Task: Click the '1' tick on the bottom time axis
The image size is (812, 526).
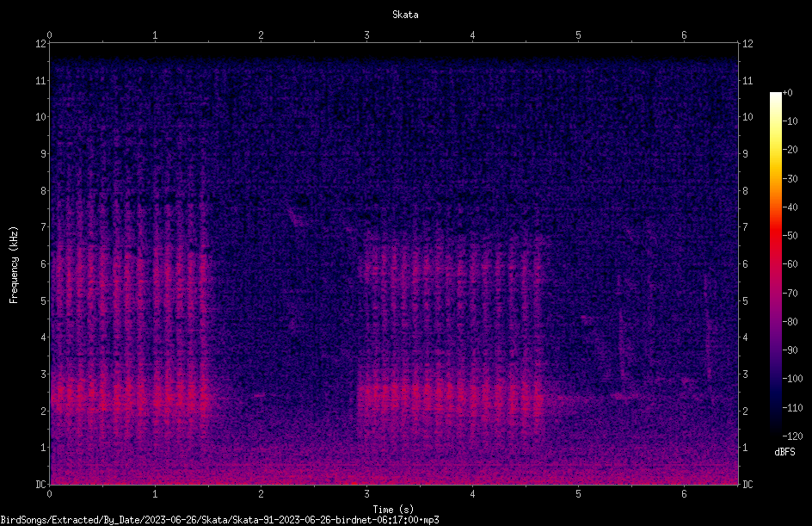Action: [155, 494]
